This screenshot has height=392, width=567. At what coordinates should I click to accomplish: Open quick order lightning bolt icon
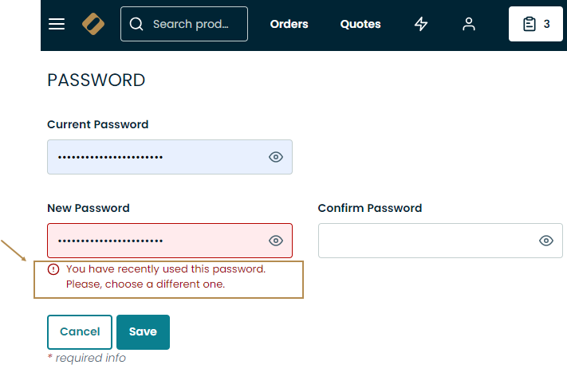point(421,24)
